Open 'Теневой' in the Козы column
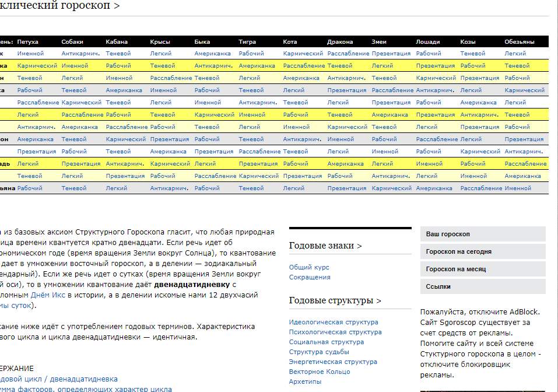The height and width of the screenshot is (392, 558). click(473, 54)
